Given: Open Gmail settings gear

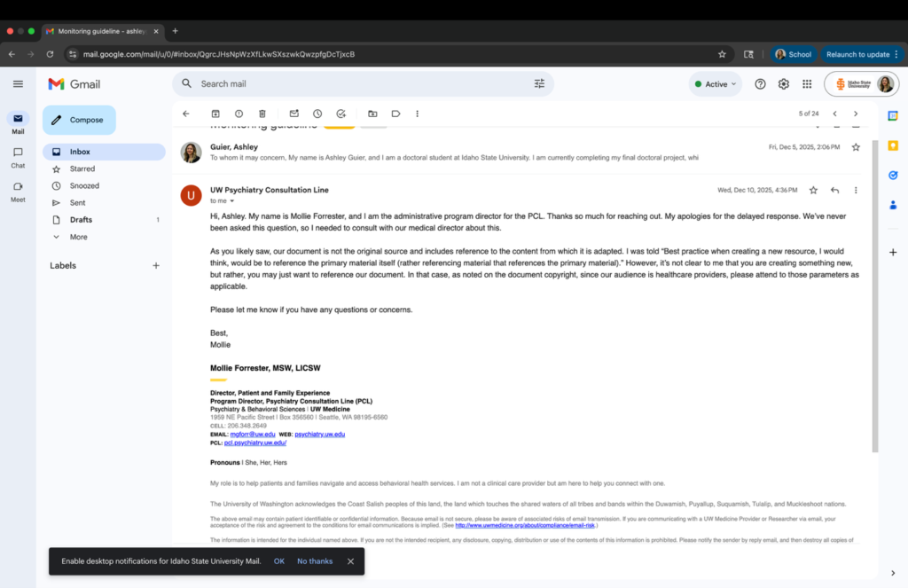Looking at the screenshot, I should point(784,84).
